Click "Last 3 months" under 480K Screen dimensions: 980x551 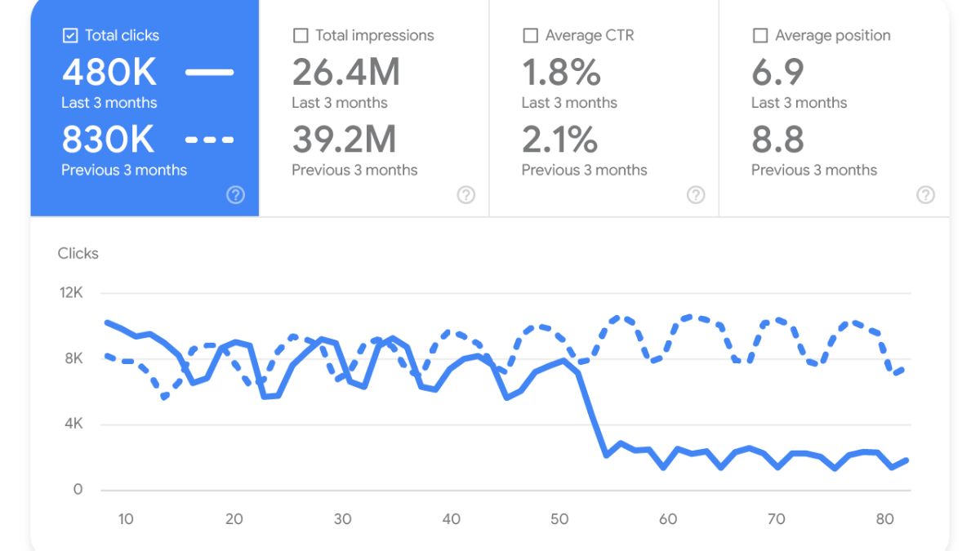click(109, 103)
